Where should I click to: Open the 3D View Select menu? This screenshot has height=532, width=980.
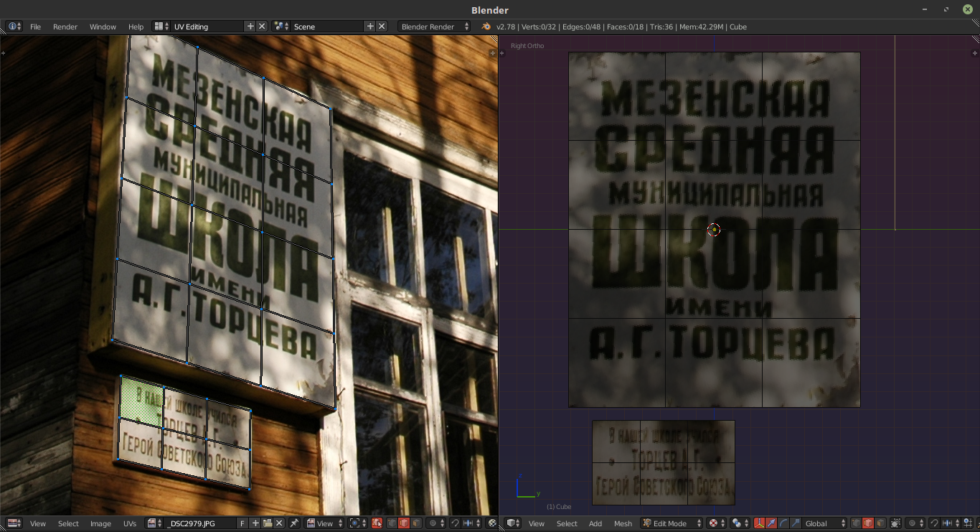[x=567, y=523]
